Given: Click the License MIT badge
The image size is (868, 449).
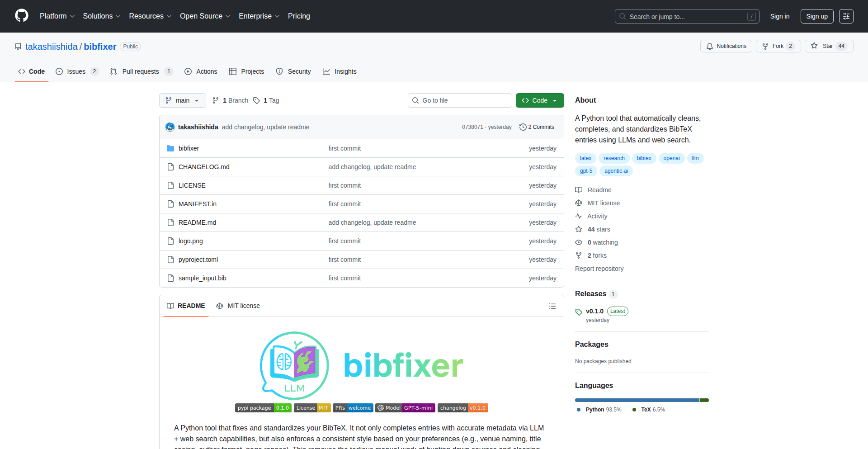Looking at the screenshot, I should [x=312, y=408].
